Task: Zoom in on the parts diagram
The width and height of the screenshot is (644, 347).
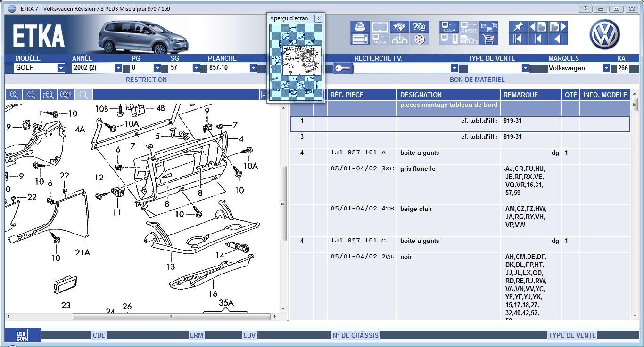Action: point(14,95)
